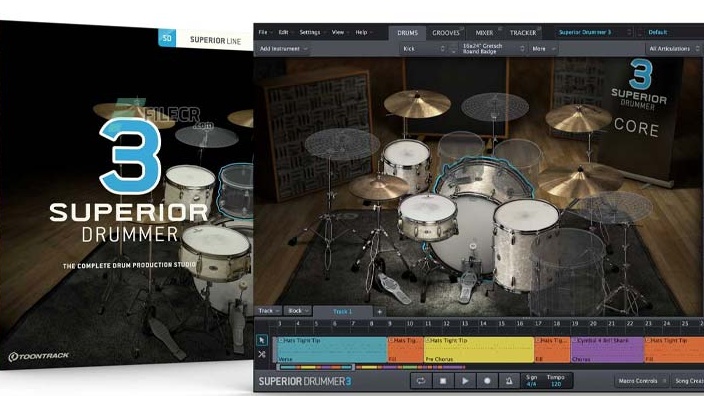Switch to the TRACKER tab
Screen dimensions: 704x396
pyautogui.click(x=523, y=33)
